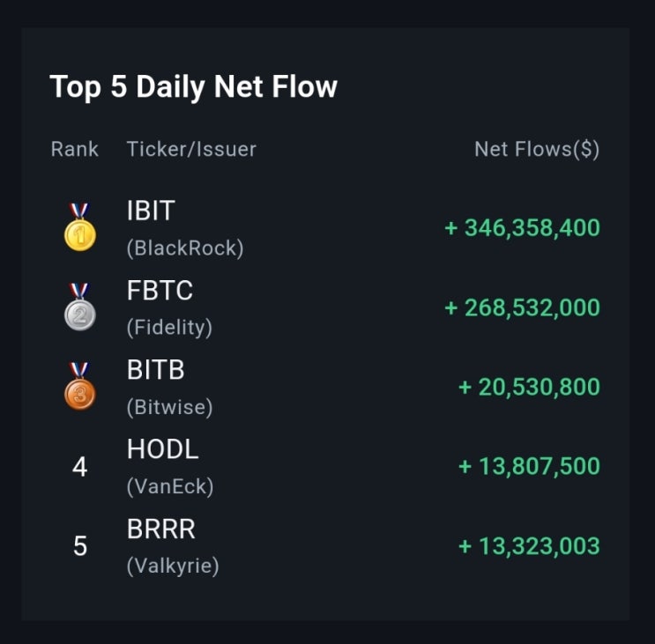Click BRRR net flow value +13,323,003
The image size is (655, 644).
[529, 545]
